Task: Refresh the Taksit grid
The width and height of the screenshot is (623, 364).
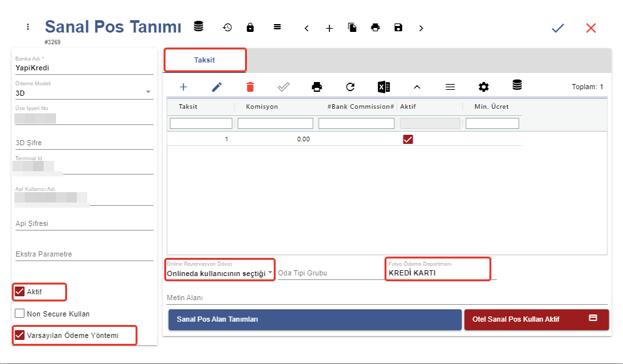Action: click(x=350, y=87)
